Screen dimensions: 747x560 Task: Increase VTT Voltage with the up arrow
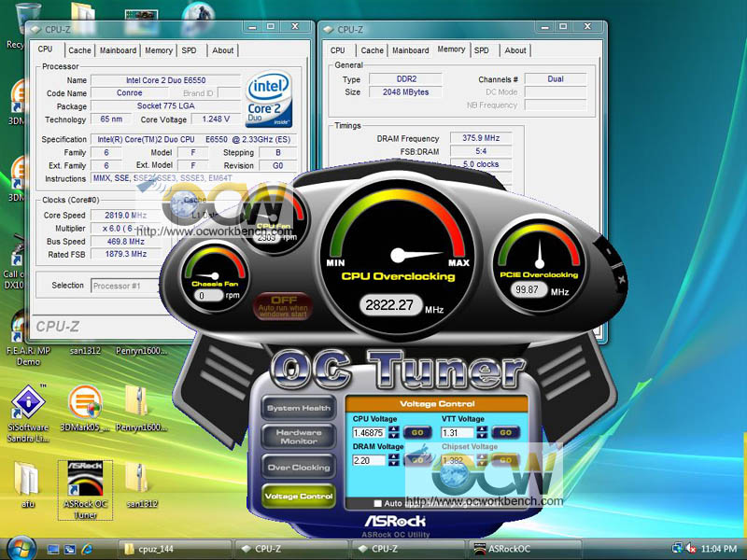pos(482,429)
